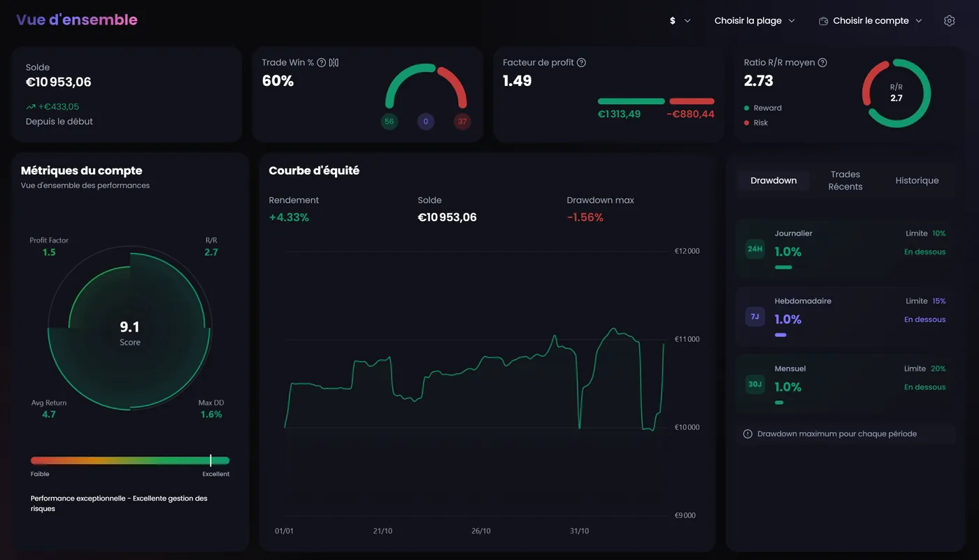
Task: Switch to the Historique tab
Action: (x=917, y=180)
